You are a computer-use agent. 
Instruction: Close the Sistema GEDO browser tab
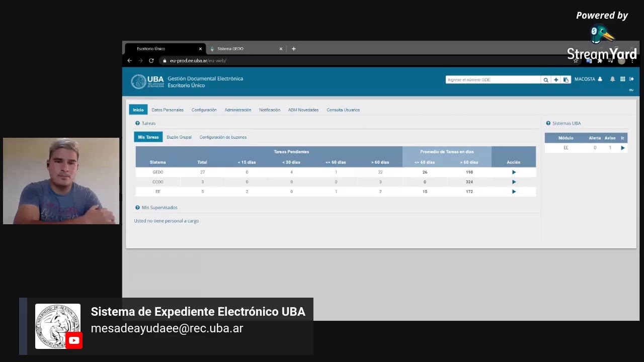(281, 49)
